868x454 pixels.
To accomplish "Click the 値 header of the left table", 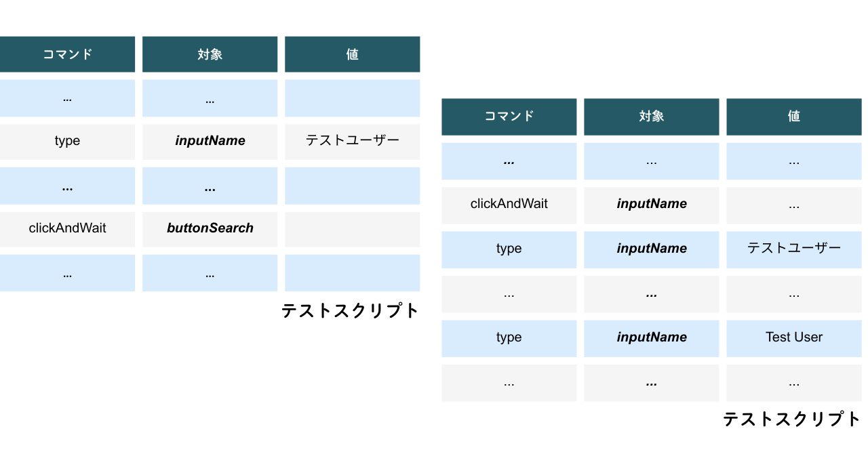I will point(352,54).
